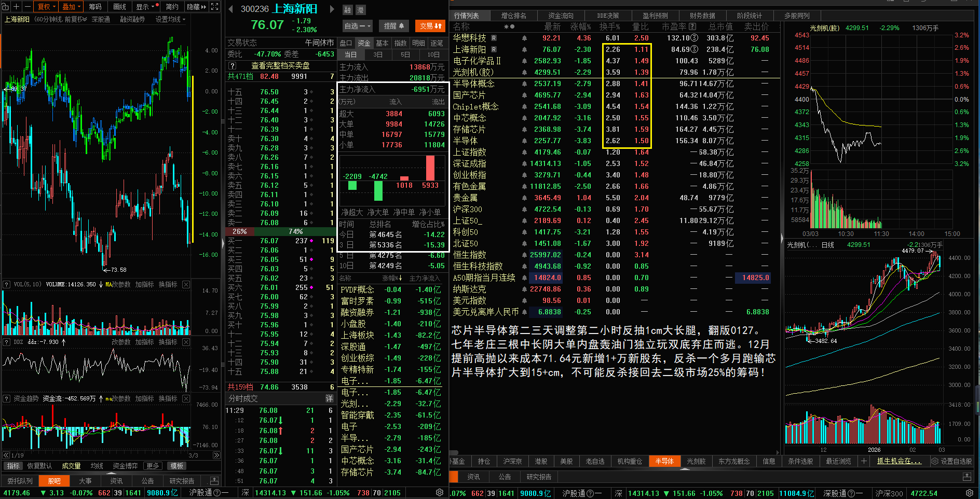Viewport: 980px width, 499px height.
Task: Open the 更多 indicators menu
Action: [x=153, y=466]
